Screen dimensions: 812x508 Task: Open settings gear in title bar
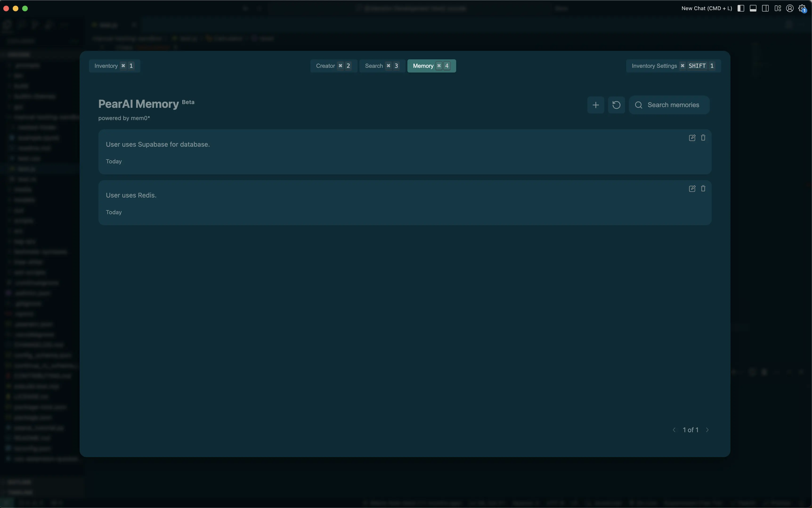802,8
